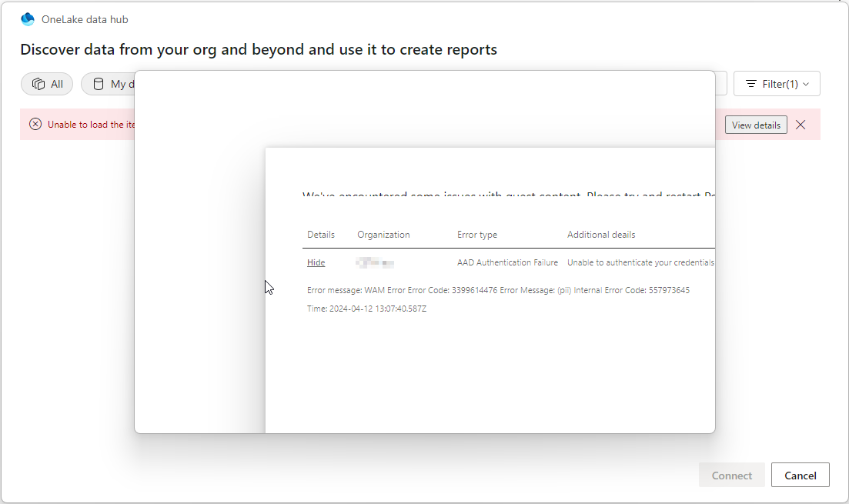Click the 'Unable to load the' banner text
The width and height of the screenshot is (849, 504).
tap(91, 125)
